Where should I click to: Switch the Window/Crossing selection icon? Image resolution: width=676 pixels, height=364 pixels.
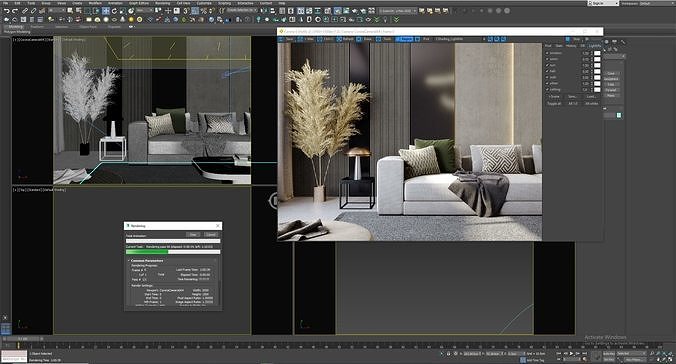coord(96,11)
